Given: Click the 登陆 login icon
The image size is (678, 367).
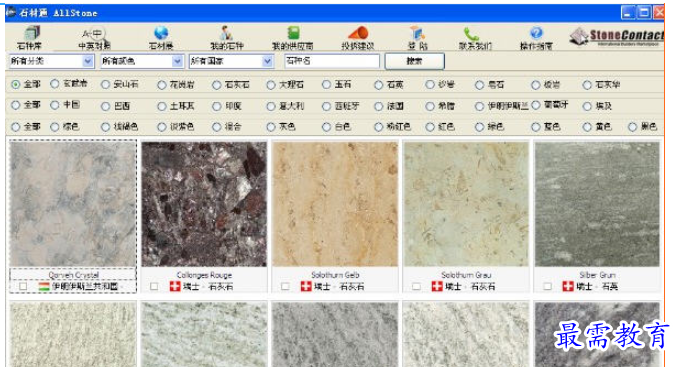Looking at the screenshot, I should pos(417,33).
